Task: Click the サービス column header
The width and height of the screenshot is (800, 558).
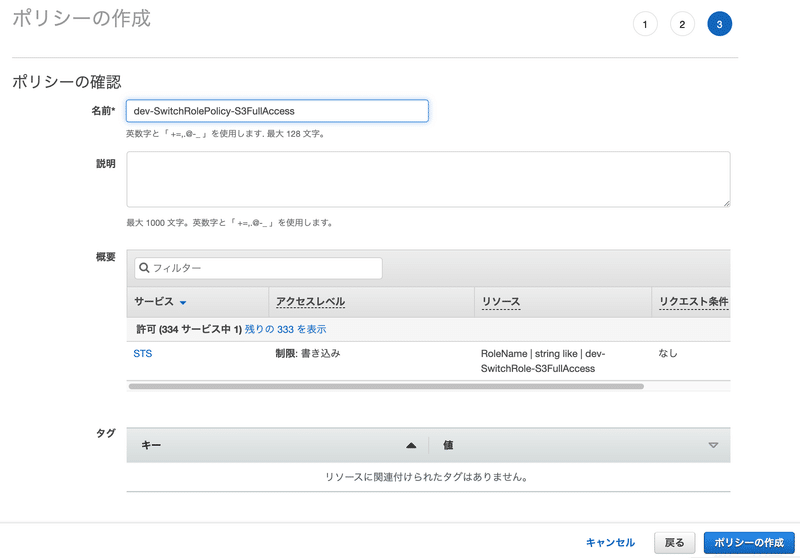Action: (x=198, y=301)
